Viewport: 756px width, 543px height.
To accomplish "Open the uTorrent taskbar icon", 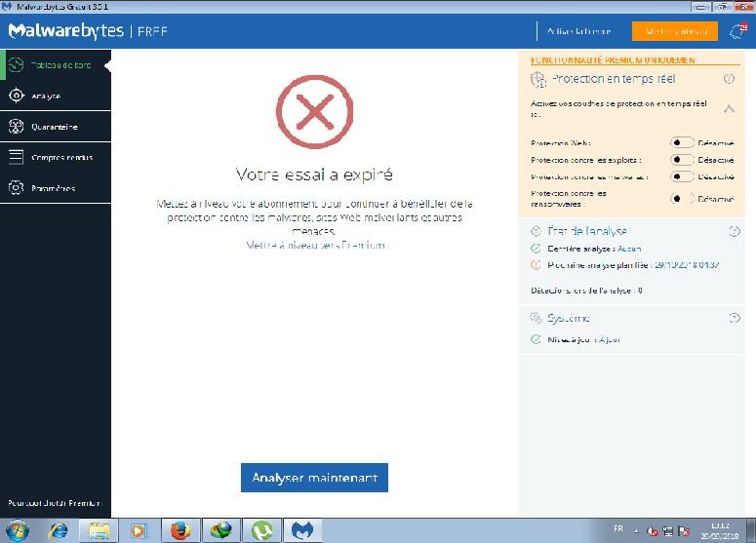I will 262,531.
